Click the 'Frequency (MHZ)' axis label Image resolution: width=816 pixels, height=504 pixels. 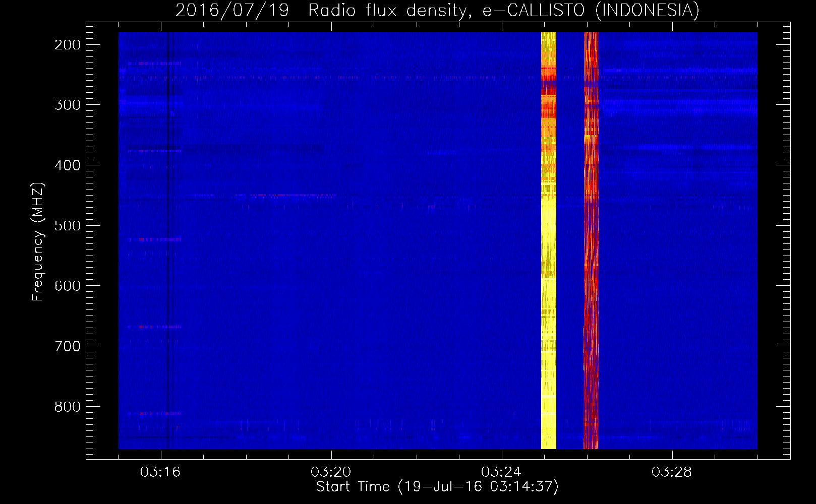(x=37, y=242)
